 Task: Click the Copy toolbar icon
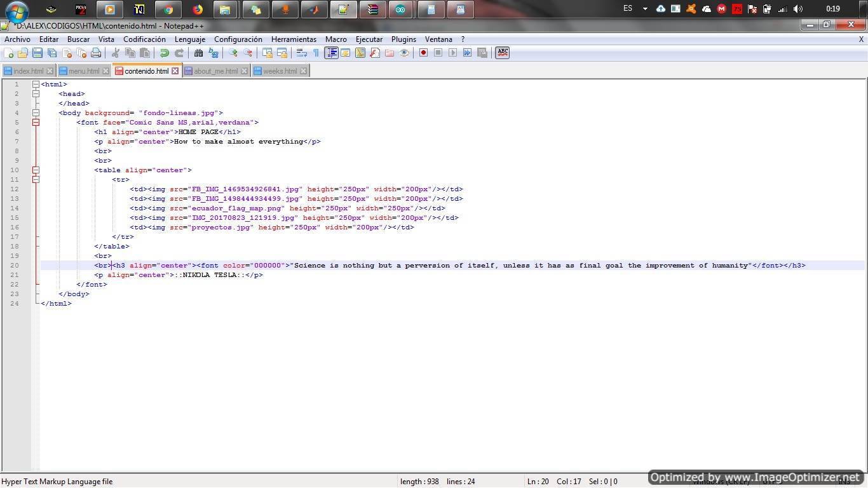[130, 53]
